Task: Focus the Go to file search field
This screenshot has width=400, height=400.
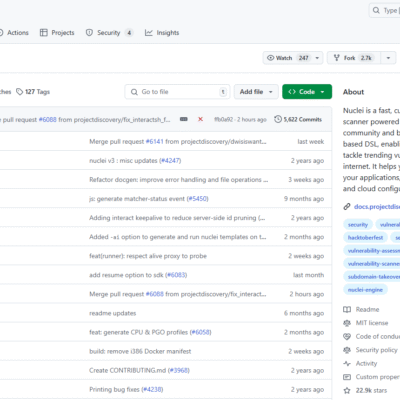Action: [x=177, y=92]
